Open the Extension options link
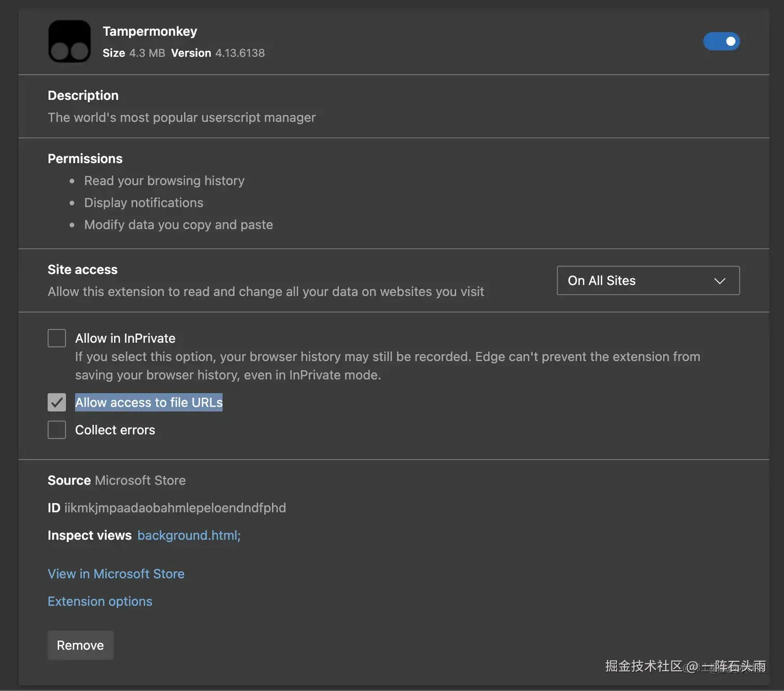Image resolution: width=784 pixels, height=691 pixels. [100, 601]
